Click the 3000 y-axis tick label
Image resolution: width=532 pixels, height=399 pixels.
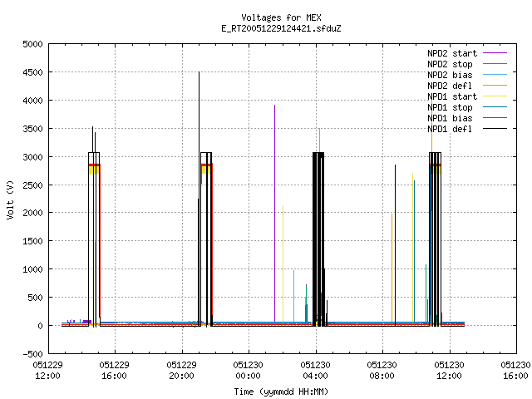(x=33, y=157)
